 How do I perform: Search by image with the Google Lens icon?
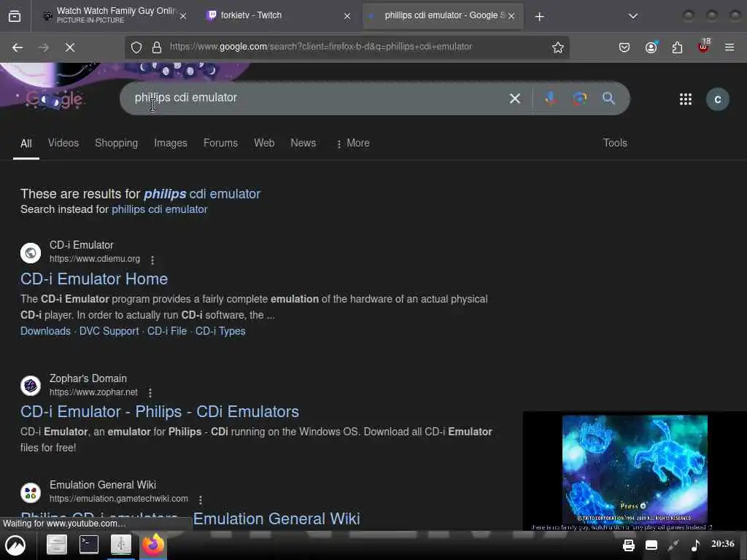click(579, 98)
